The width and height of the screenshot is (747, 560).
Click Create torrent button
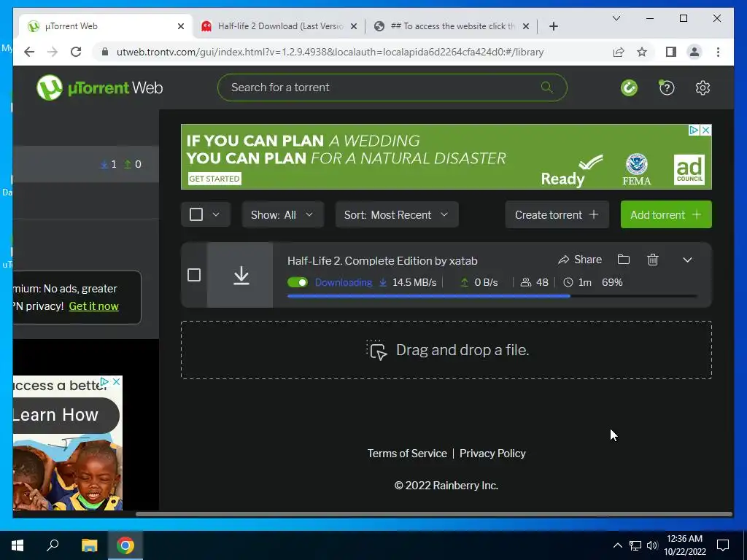click(557, 215)
